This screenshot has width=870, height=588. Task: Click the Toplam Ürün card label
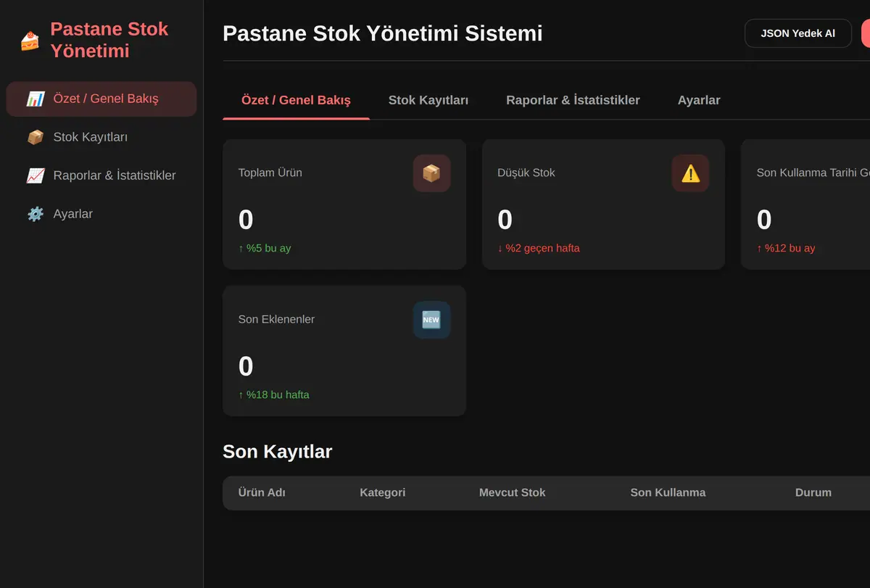click(270, 173)
